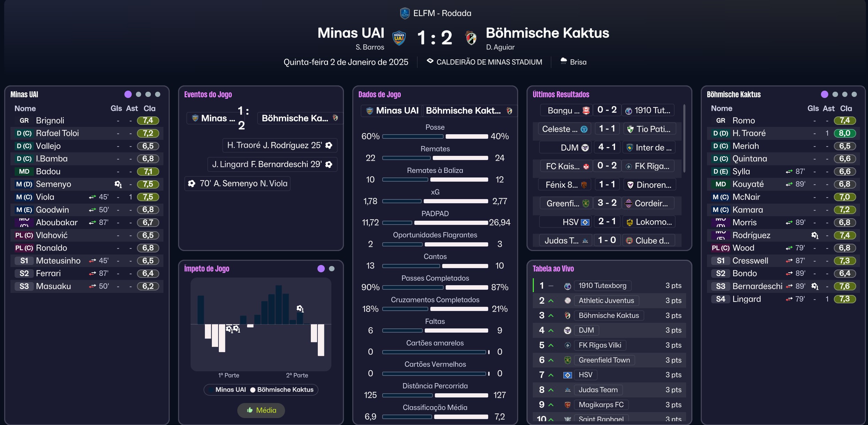
Task: Click the goal marker in Ímpeto de Jogo chart
Action: pos(300,309)
